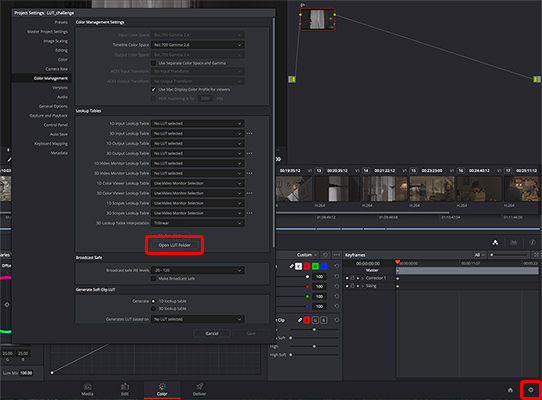Open the project settings gear icon
542x400 pixels.
[531, 390]
